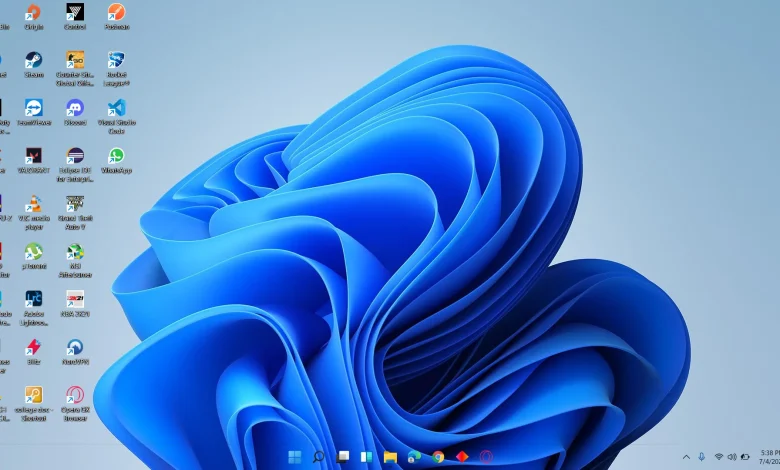Select the Grand Theft Auto V shortcut
780x470 pixels.
tap(75, 212)
